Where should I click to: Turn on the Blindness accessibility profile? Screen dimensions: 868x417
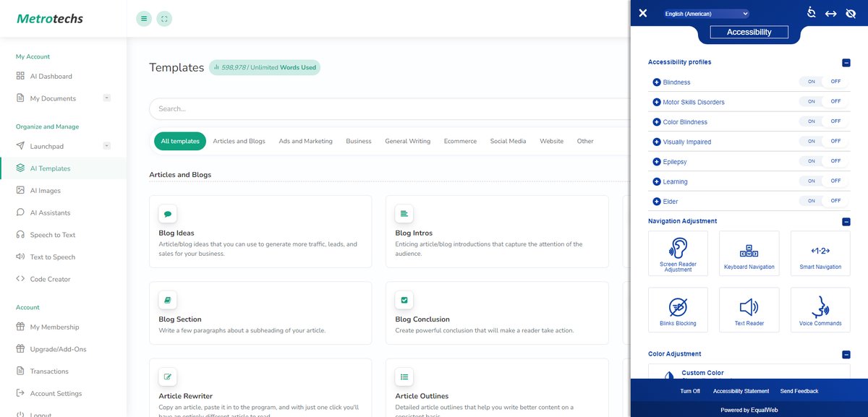pos(810,82)
